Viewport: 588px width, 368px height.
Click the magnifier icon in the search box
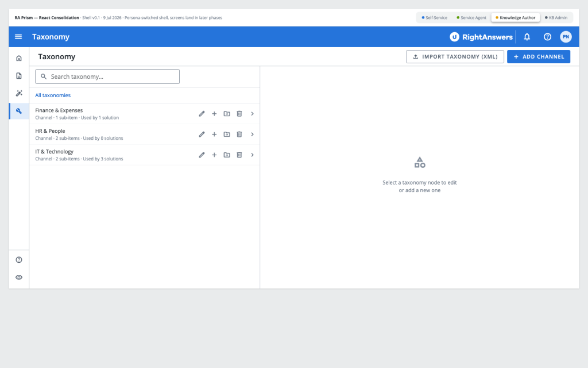44,76
